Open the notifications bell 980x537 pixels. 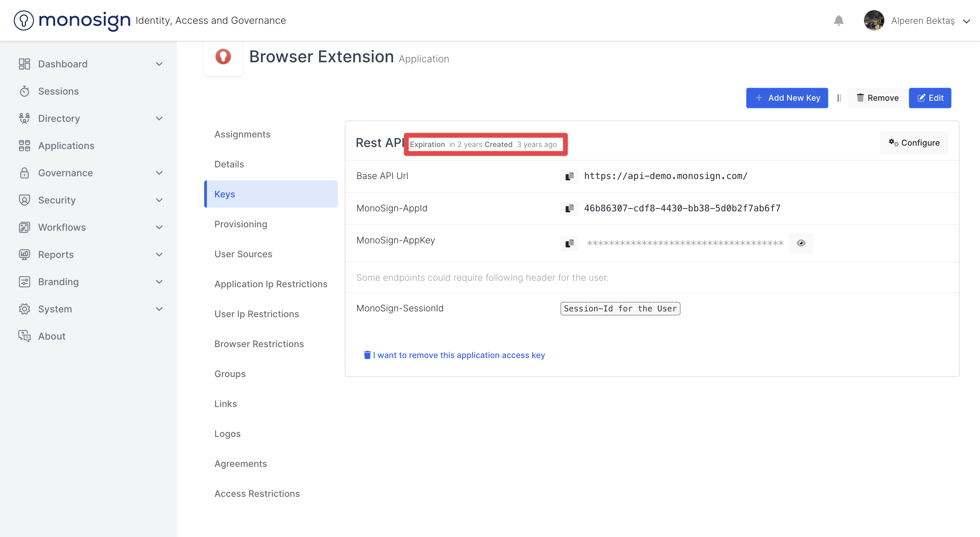coord(838,20)
